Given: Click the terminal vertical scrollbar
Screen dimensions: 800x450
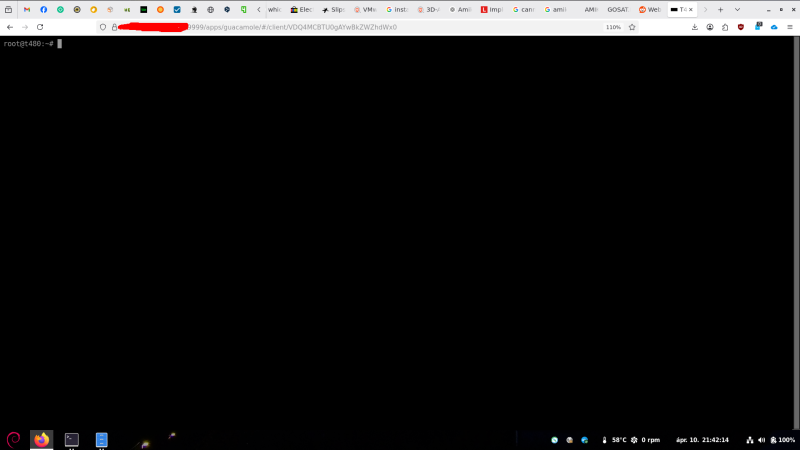Looking at the screenshot, I should pyautogui.click(x=796, y=233).
